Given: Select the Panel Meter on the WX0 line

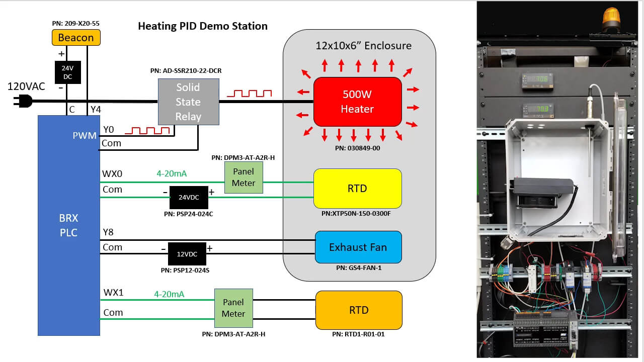Looking at the screenshot, I should (x=244, y=177).
